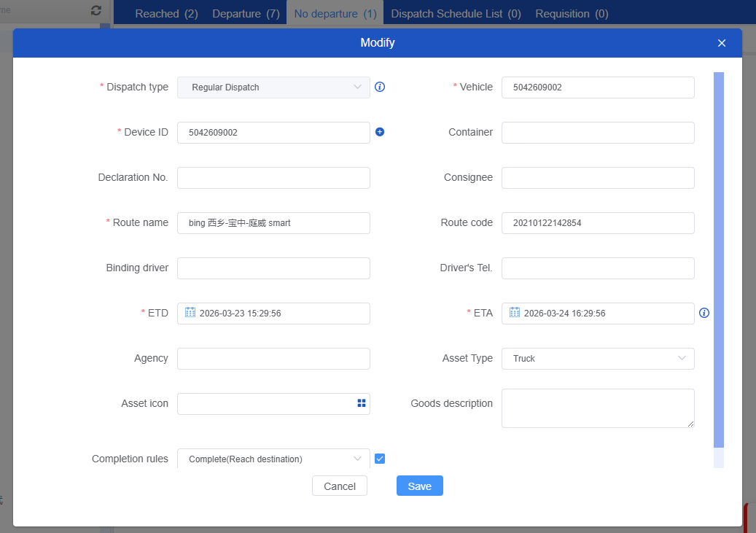The height and width of the screenshot is (533, 756).
Task: Focus the Binding driver input field
Action: [273, 268]
